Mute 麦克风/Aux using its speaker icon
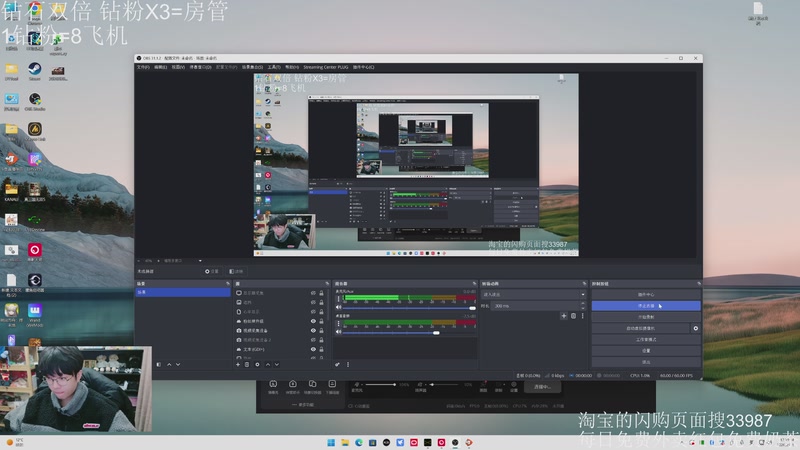 click(x=338, y=308)
